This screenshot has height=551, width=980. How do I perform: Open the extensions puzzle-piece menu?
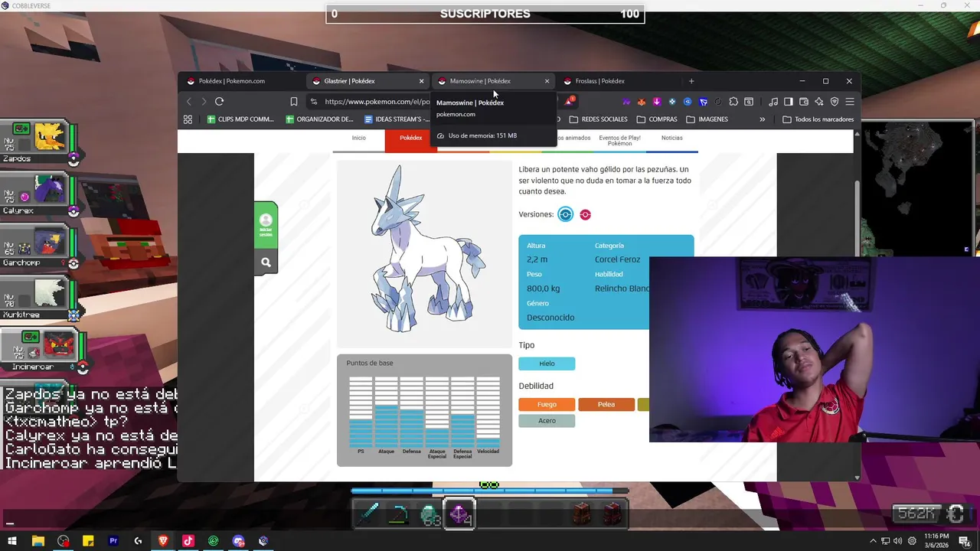(x=733, y=101)
